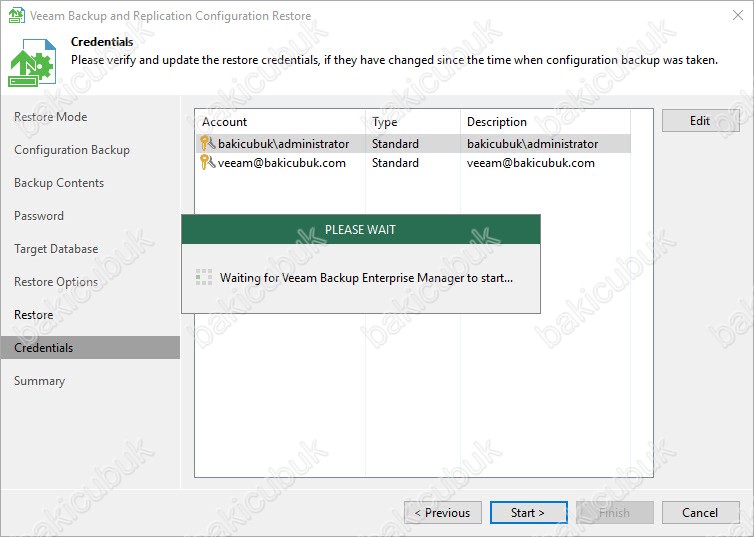Open the Restore Mode step
Viewport: 754px width, 537px height.
pyautogui.click(x=50, y=117)
